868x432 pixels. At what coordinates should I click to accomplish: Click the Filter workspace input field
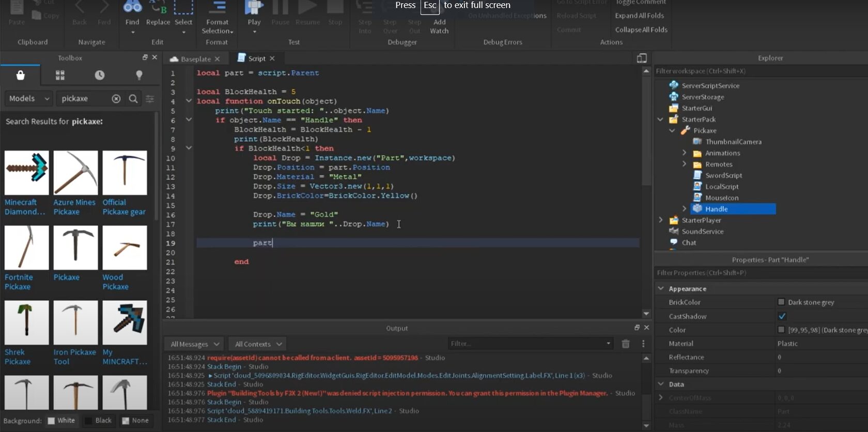(761, 71)
